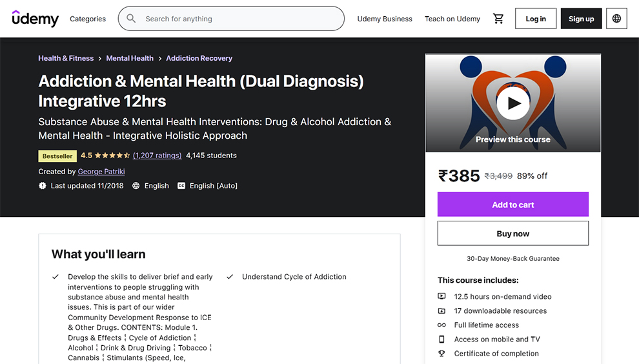Viewport: 639px width, 364px height.
Task: Click the search magnifier icon
Action: pos(132,19)
